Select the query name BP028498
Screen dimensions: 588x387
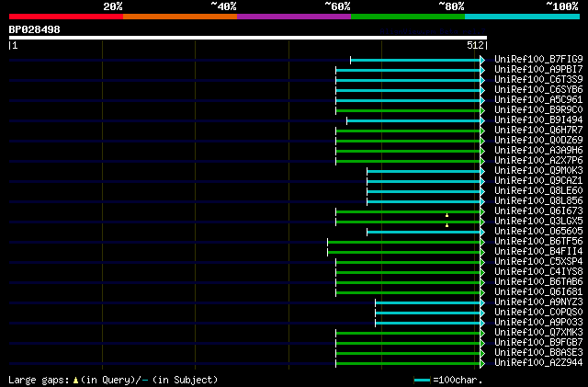[35, 29]
